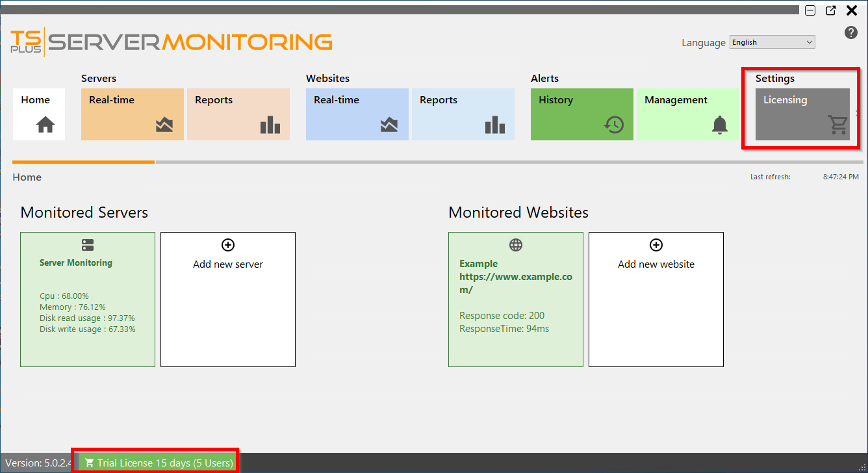Open the English language dropdown

click(772, 42)
